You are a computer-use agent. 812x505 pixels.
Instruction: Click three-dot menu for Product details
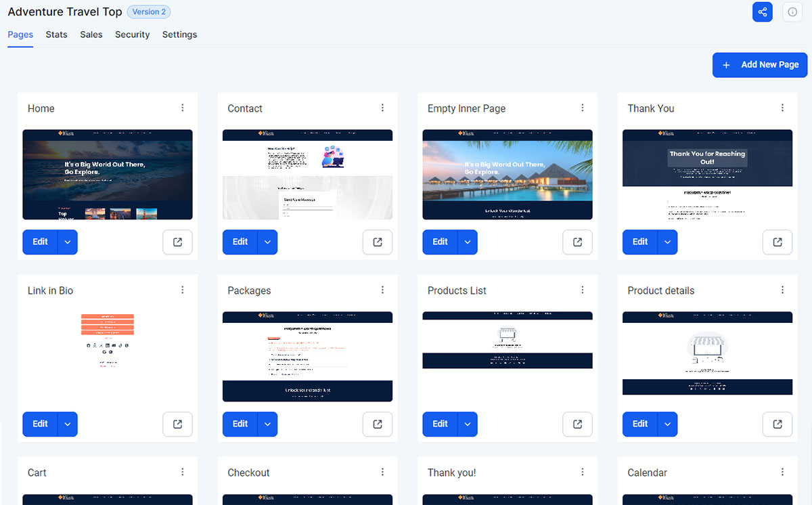[782, 290]
